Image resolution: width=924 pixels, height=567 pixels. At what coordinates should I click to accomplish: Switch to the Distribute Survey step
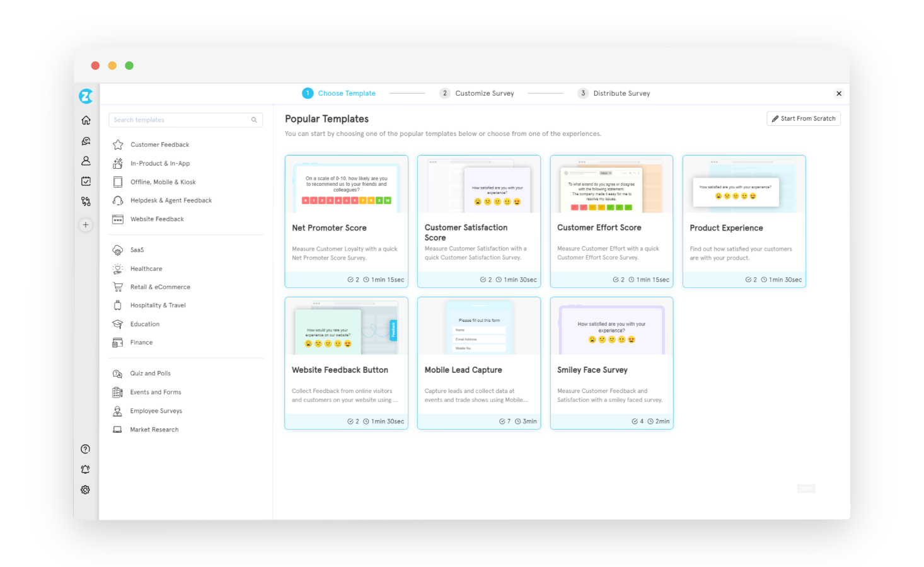621,93
